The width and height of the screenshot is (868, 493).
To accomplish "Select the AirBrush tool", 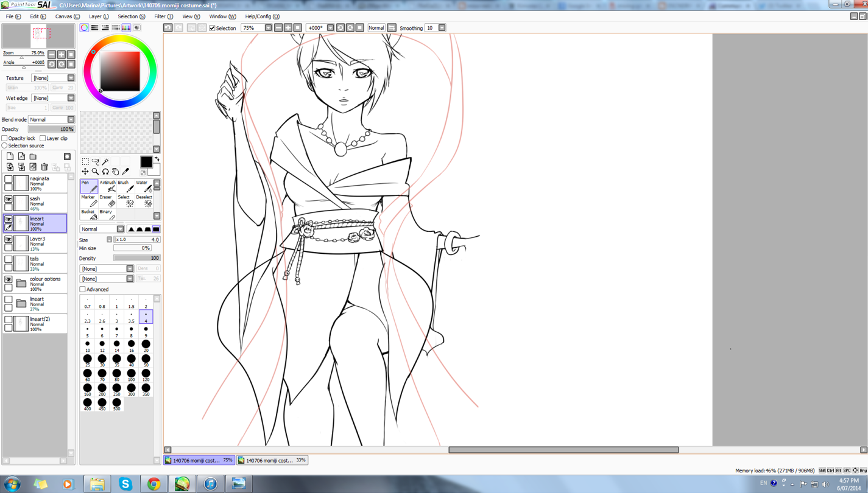I will point(107,186).
